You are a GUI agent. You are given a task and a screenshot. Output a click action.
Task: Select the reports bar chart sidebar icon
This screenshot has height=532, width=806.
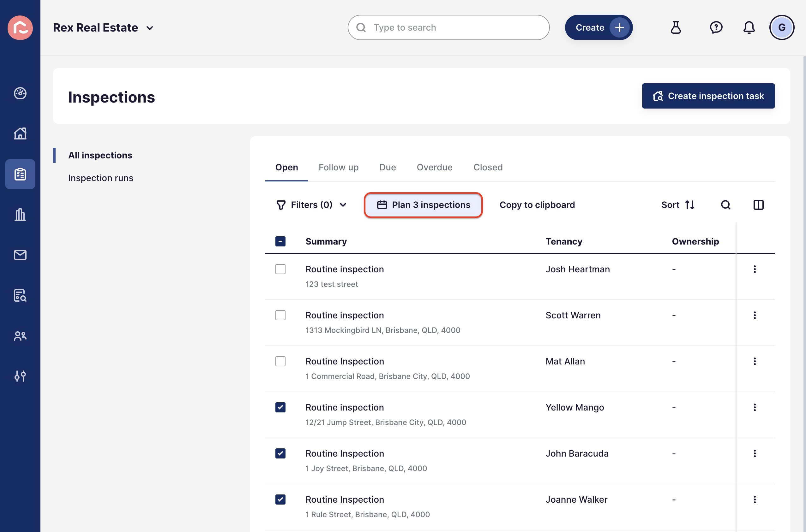pyautogui.click(x=20, y=215)
